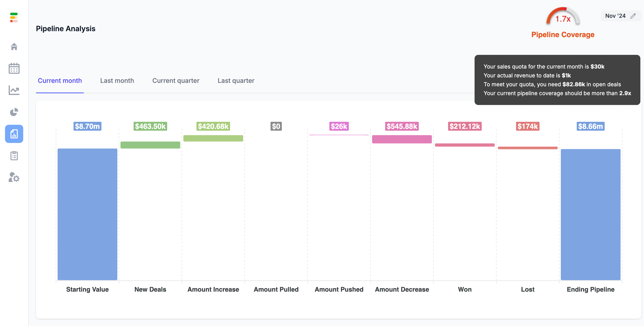Open the checklist tasks panel
The width and height of the screenshot is (644, 326).
pos(14,156)
